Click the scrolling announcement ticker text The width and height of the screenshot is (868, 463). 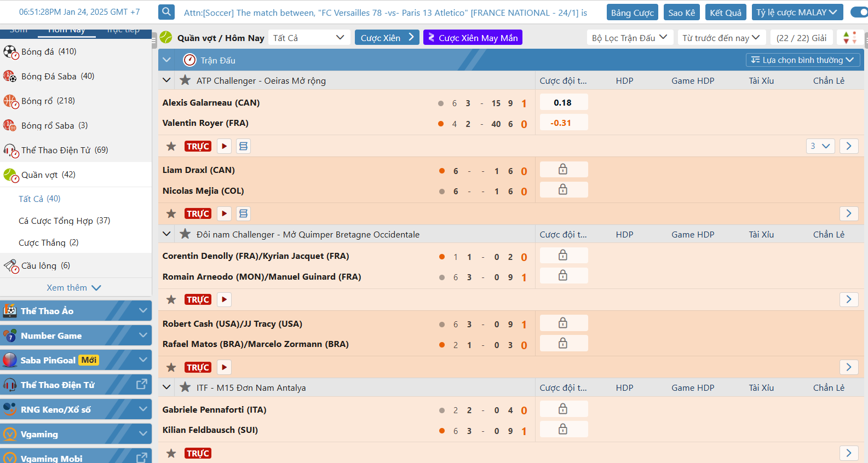pyautogui.click(x=386, y=12)
